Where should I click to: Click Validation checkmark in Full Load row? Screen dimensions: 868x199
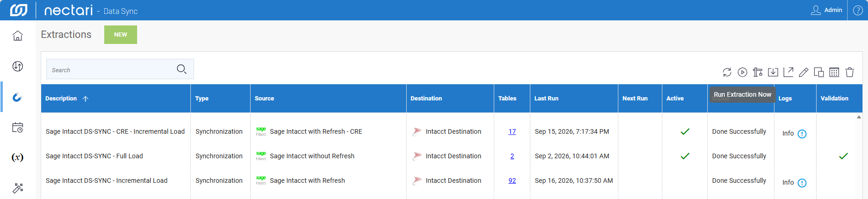pos(843,156)
